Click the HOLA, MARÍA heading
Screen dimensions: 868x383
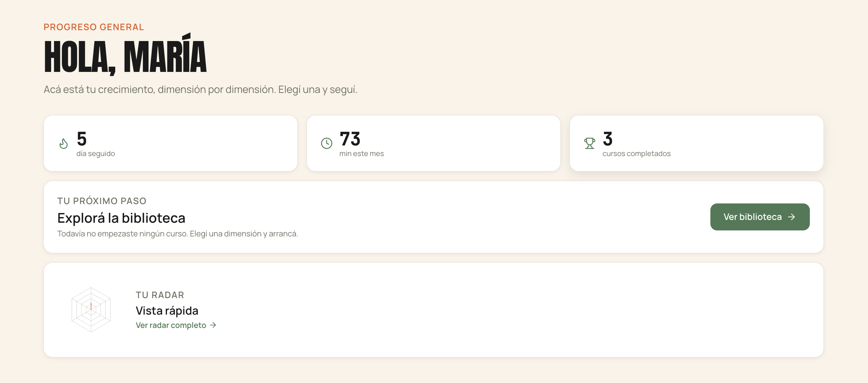pyautogui.click(x=125, y=54)
